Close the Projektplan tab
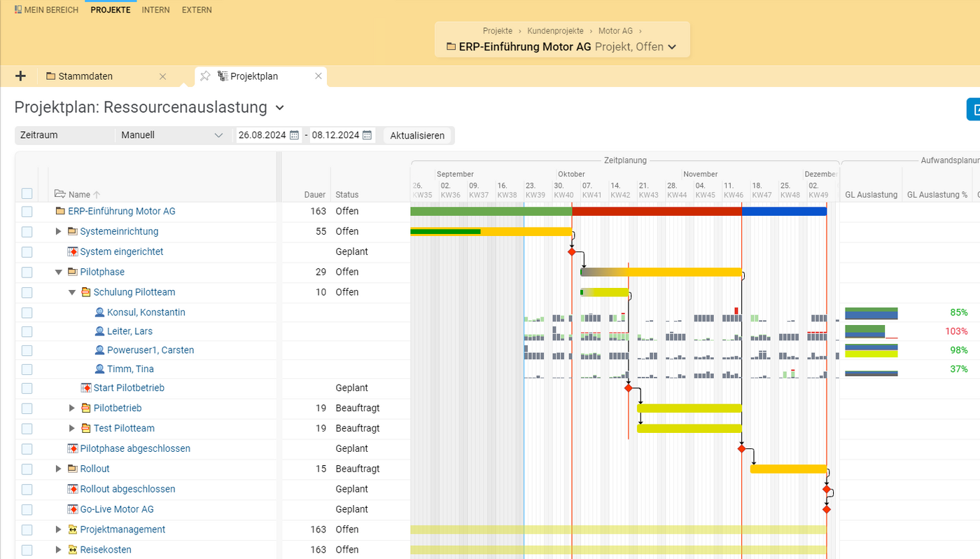Viewport: 980px width, 559px height. pyautogui.click(x=318, y=76)
